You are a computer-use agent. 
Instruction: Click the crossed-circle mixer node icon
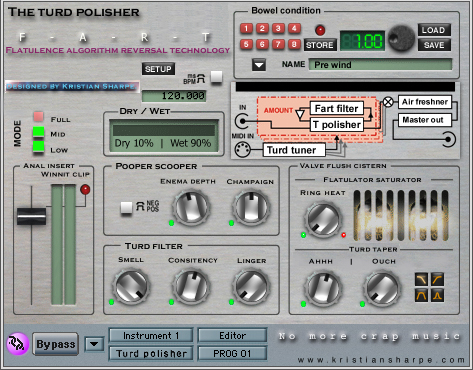[388, 102]
